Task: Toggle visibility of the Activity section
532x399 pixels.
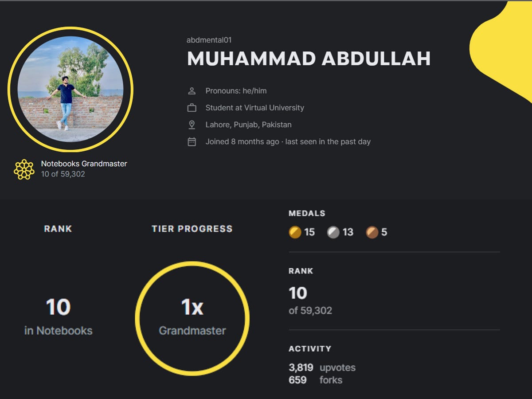Action: pos(310,349)
